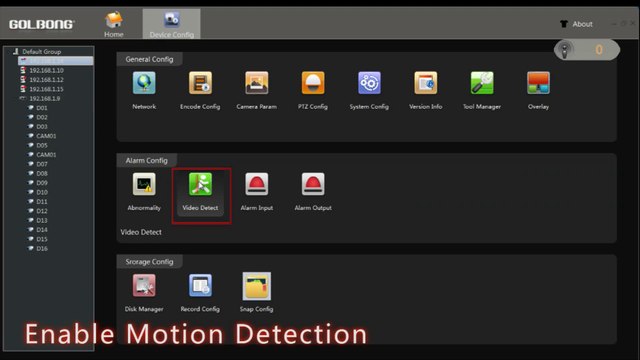Select channel D10
This screenshot has width=640, height=360.
click(42, 192)
